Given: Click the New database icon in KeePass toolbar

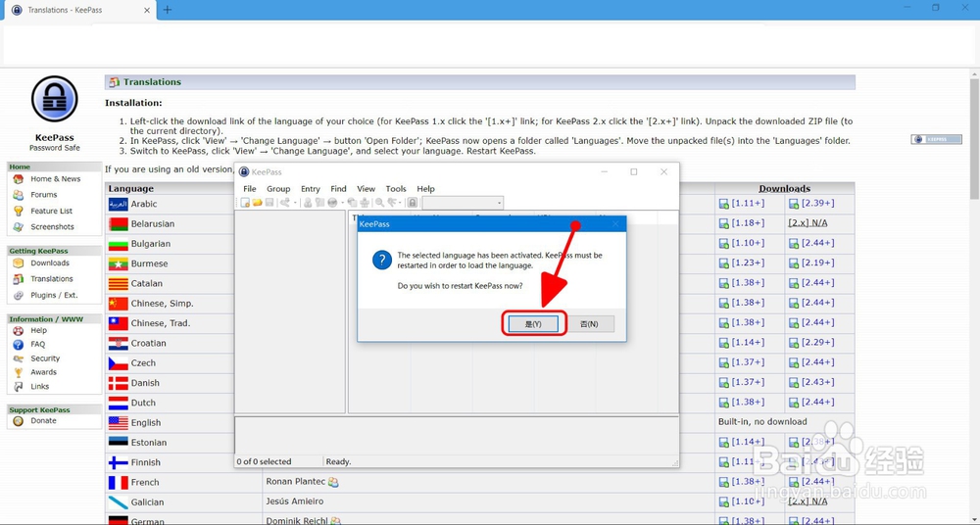Looking at the screenshot, I should tap(245, 203).
